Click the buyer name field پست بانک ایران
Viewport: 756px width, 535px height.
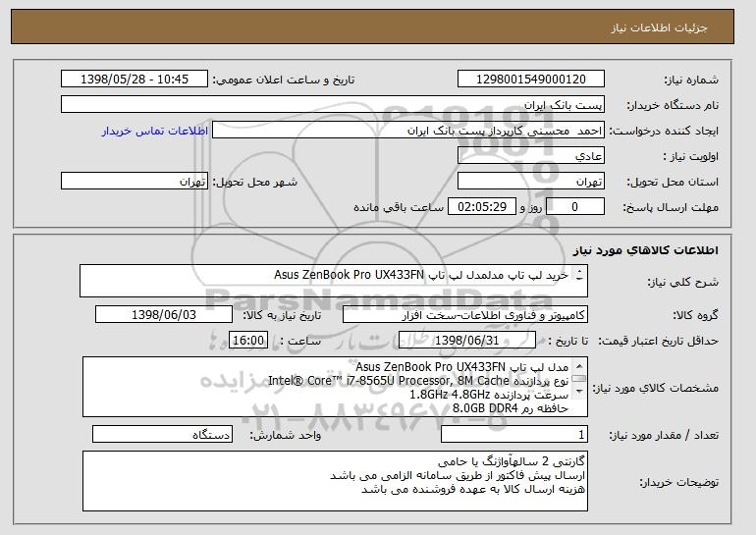coord(333,105)
